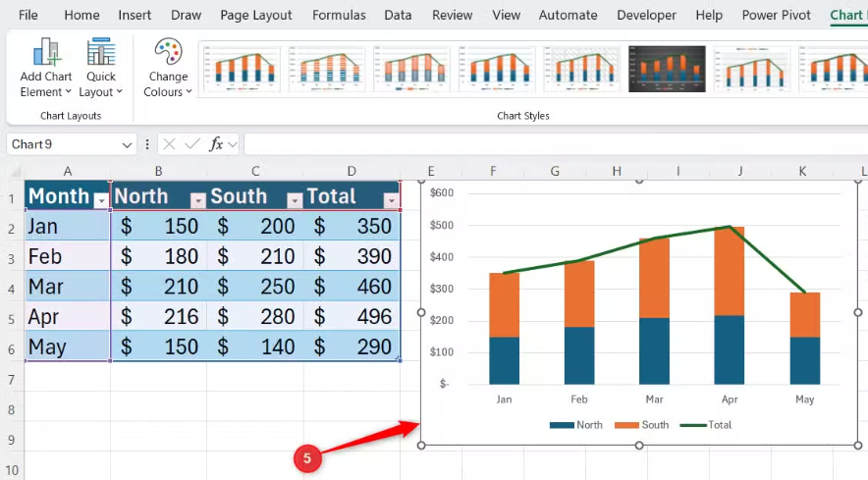The width and height of the screenshot is (868, 480).
Task: Select cell containing Jan
Action: pyautogui.click(x=67, y=227)
